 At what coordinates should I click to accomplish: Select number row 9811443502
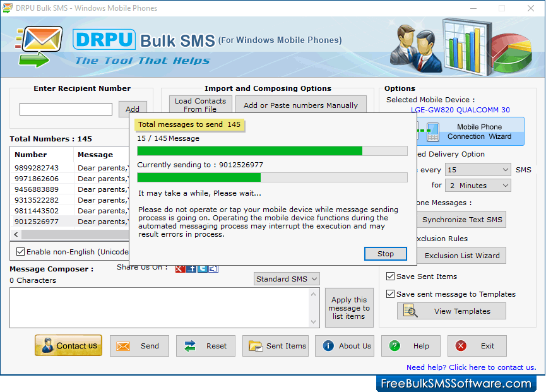[70, 211]
